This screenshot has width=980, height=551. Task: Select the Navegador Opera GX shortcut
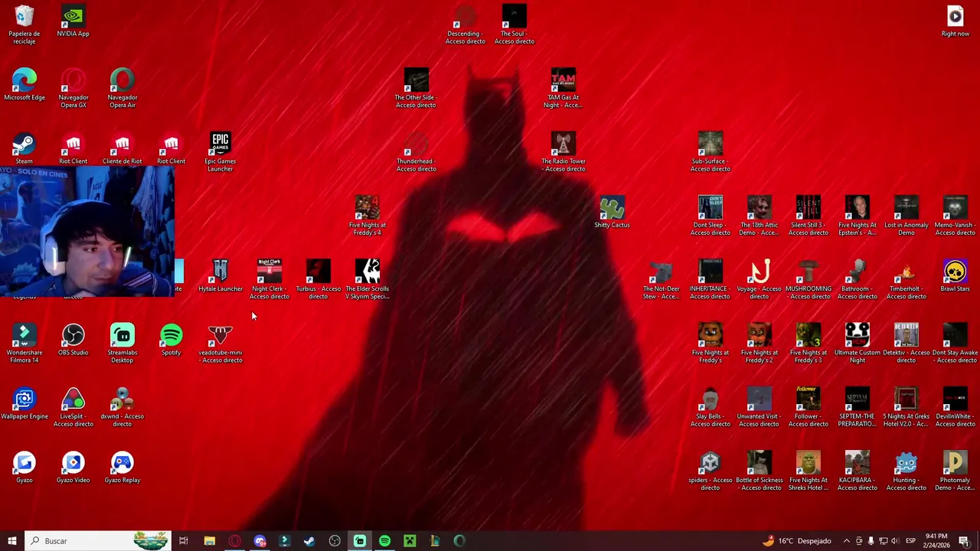point(73,88)
